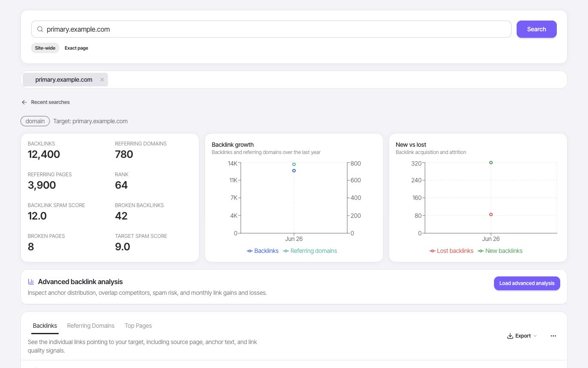Click Jun 26 label on Backlink growth chart

click(x=294, y=239)
